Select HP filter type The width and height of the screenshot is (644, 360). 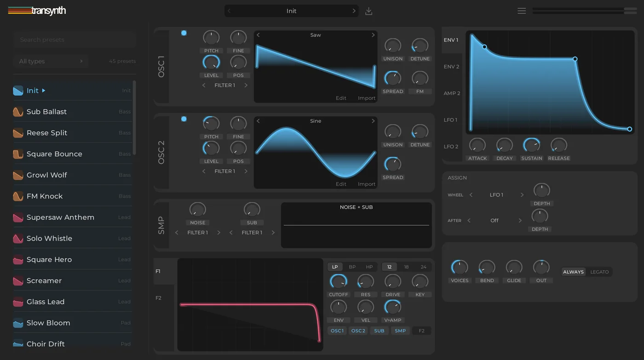369,267
